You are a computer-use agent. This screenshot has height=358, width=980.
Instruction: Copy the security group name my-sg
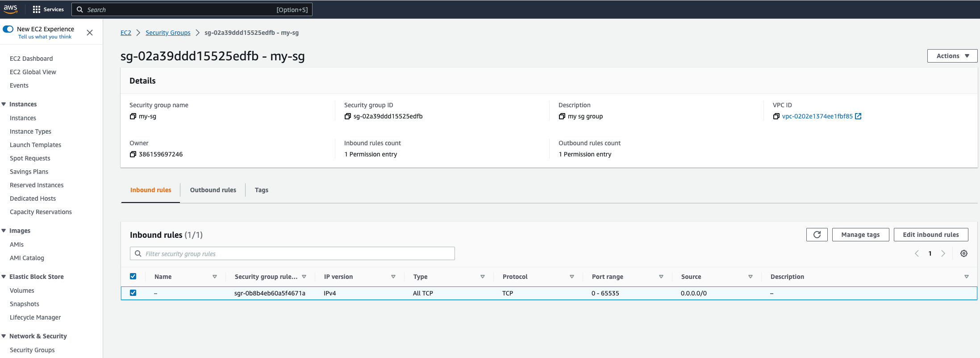click(133, 116)
